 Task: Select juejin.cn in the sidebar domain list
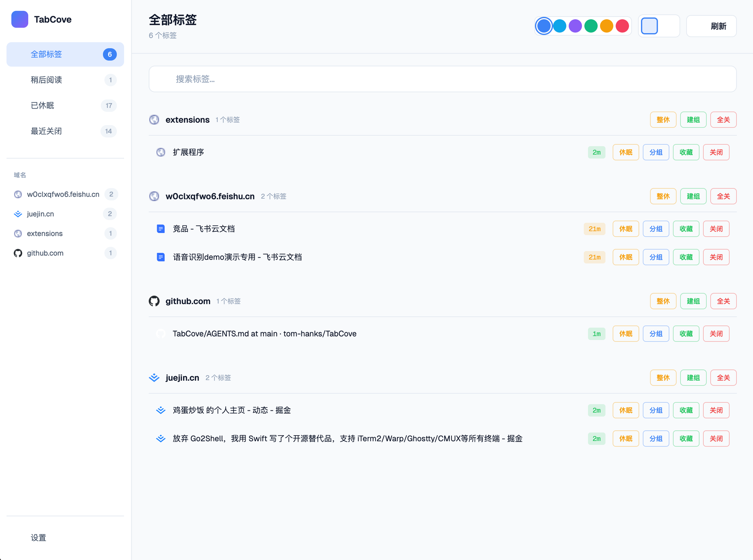65,214
